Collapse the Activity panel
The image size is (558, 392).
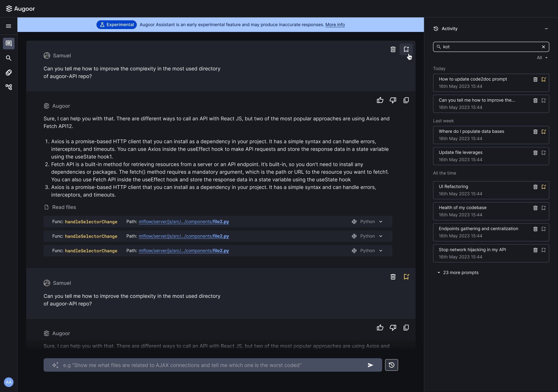coord(546,29)
